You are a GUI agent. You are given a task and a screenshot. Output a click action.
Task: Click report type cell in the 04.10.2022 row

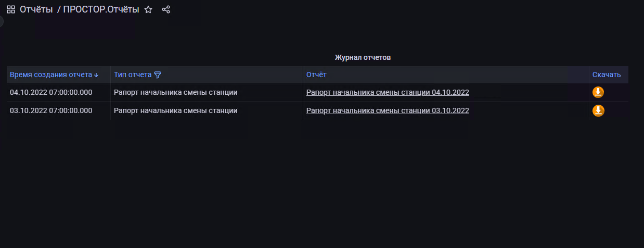[x=175, y=93]
